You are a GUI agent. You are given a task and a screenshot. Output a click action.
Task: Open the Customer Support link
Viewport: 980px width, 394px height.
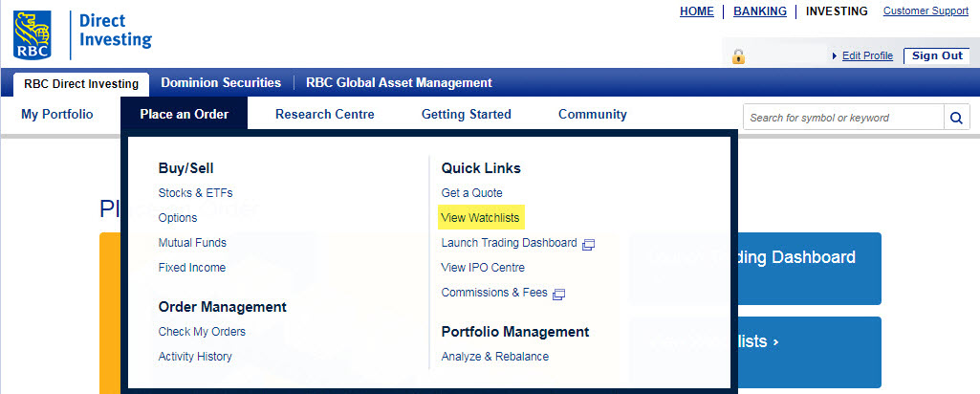926,11
